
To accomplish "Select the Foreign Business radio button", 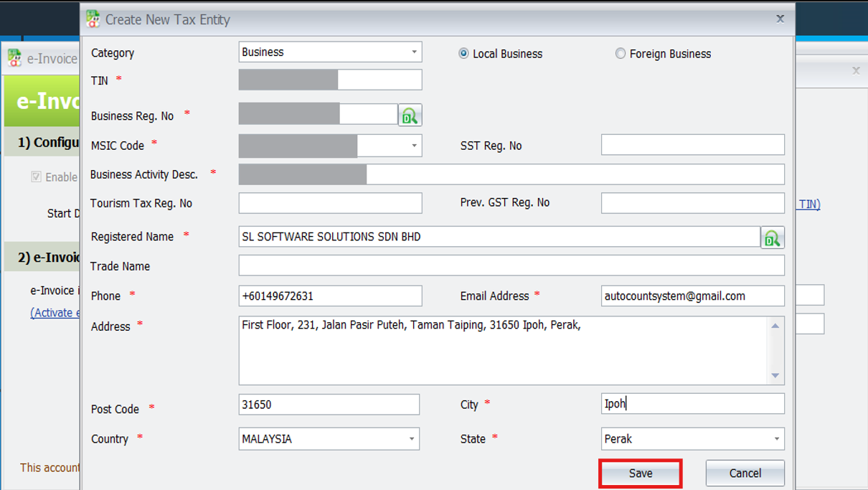I will [x=621, y=54].
